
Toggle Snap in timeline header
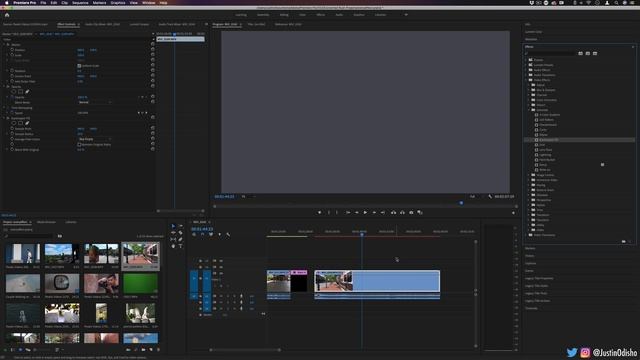click(x=202, y=234)
